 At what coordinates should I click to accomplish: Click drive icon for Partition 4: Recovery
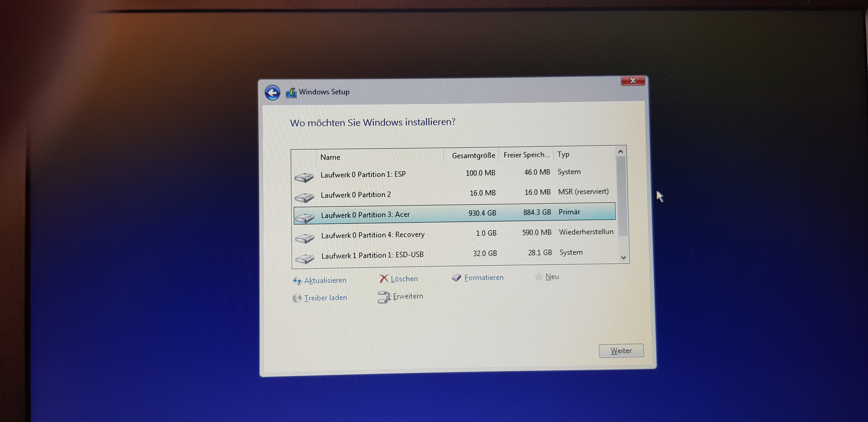(x=305, y=238)
